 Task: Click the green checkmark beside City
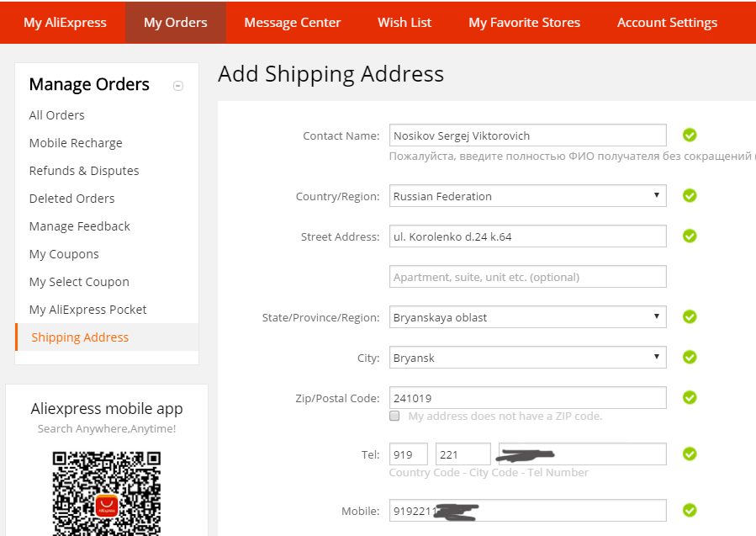[x=690, y=357]
